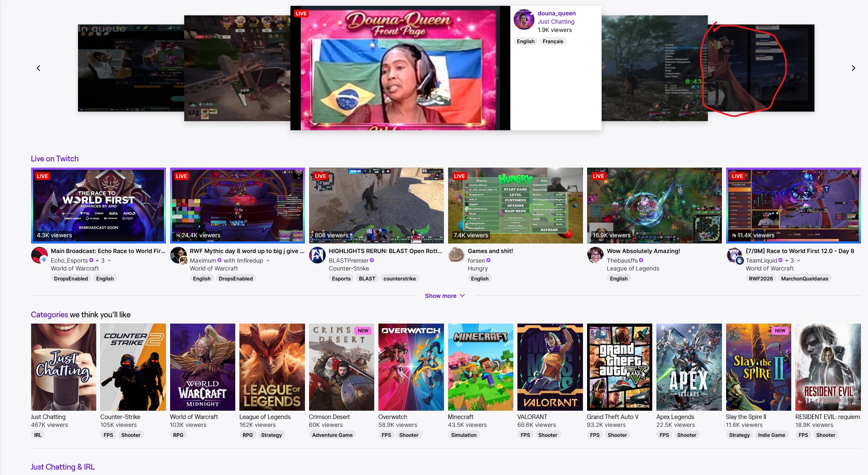This screenshot has width=868, height=475.
Task: Open the Slay the Spire II category cover
Action: coord(758,367)
